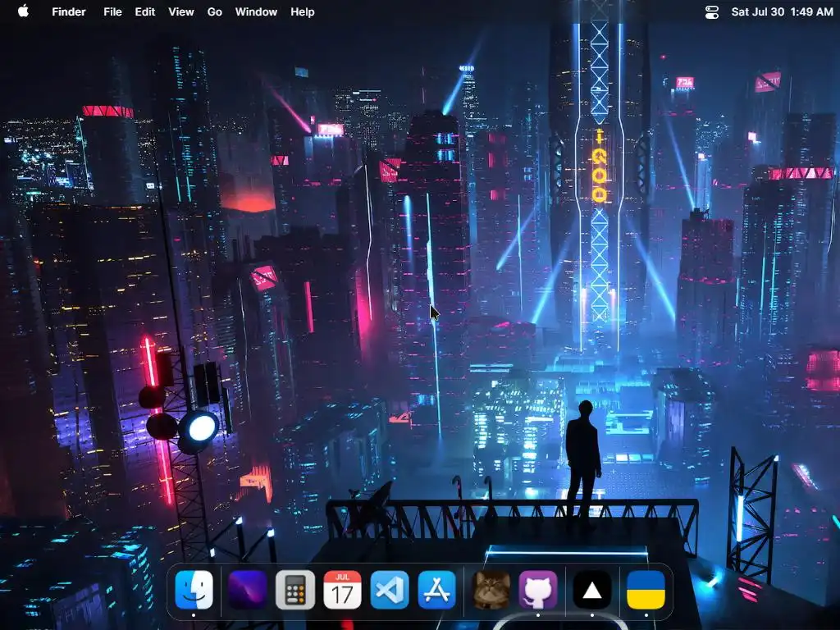Launch Visual Studio Code from dock
The image size is (840, 630).
tap(390, 590)
